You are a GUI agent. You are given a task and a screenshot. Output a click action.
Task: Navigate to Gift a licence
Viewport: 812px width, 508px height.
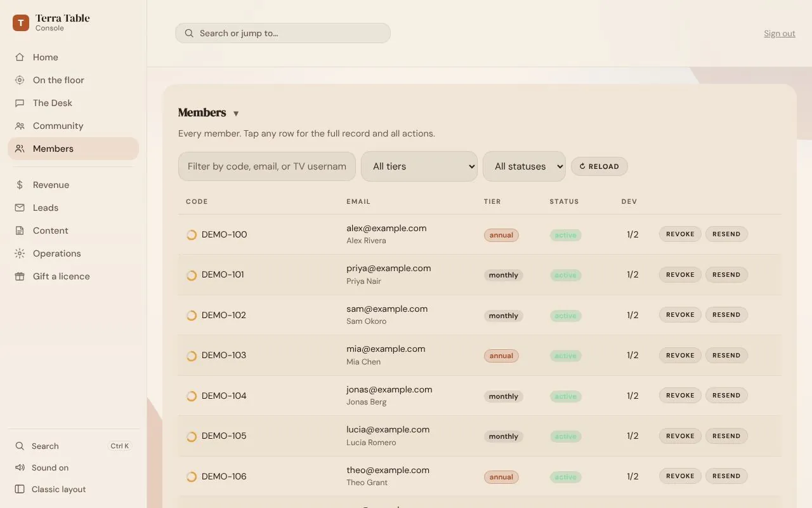coord(73,276)
